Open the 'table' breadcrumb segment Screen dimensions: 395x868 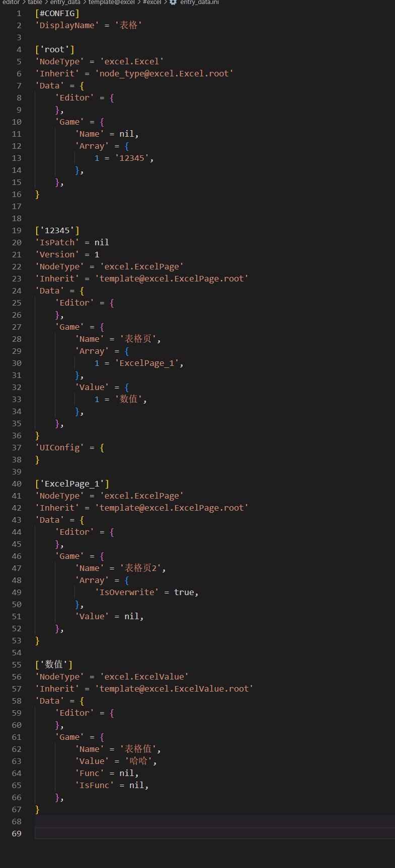tap(35, 2)
